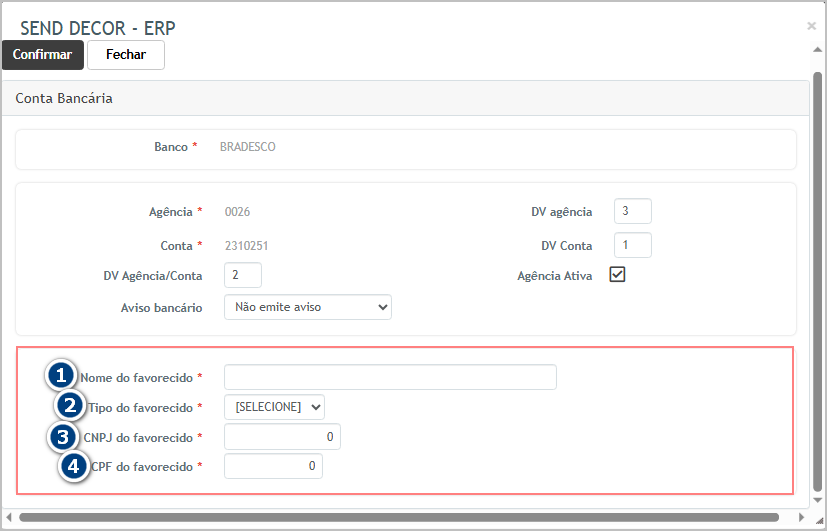Click the CPF do favorecido input
Viewport: 827px width, 531px height.
pyautogui.click(x=273, y=466)
